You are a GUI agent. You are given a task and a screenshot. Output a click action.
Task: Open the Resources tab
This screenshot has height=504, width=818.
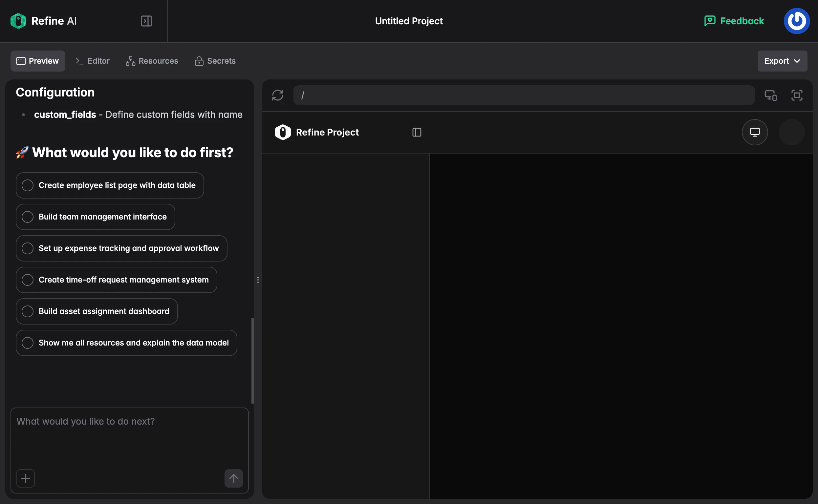152,61
